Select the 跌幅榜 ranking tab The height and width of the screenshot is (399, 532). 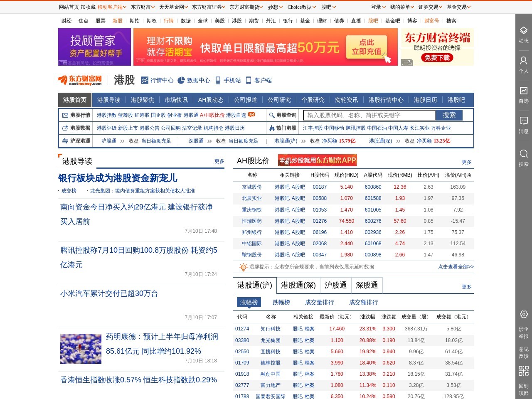281,302
